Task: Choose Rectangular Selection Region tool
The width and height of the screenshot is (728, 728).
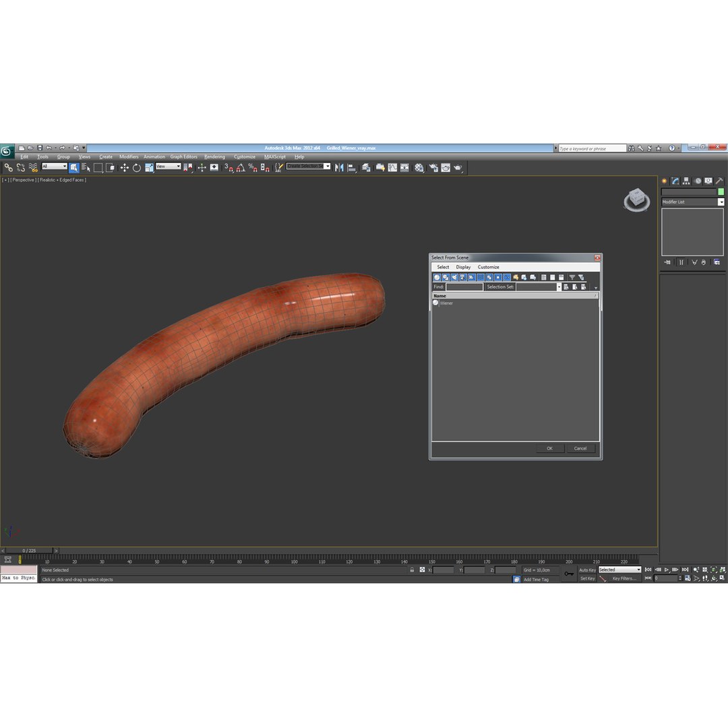Action: 98,168
